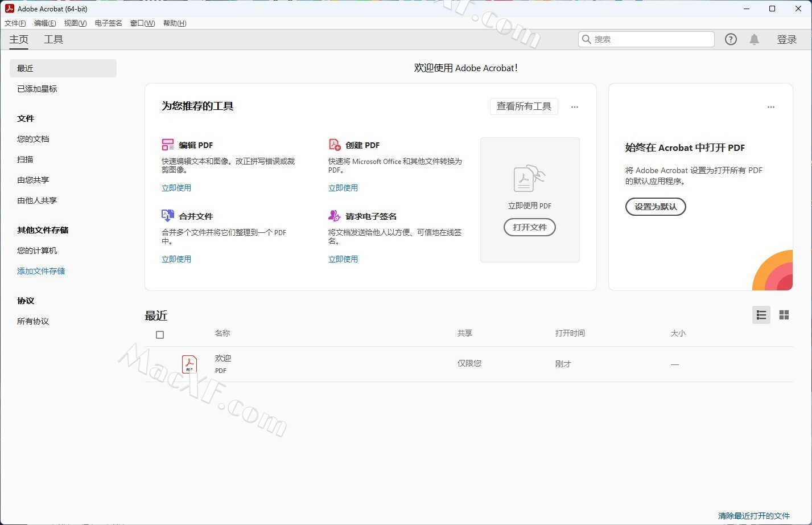
Task: Click 刚才 in the 欢迎 row
Action: pos(563,364)
